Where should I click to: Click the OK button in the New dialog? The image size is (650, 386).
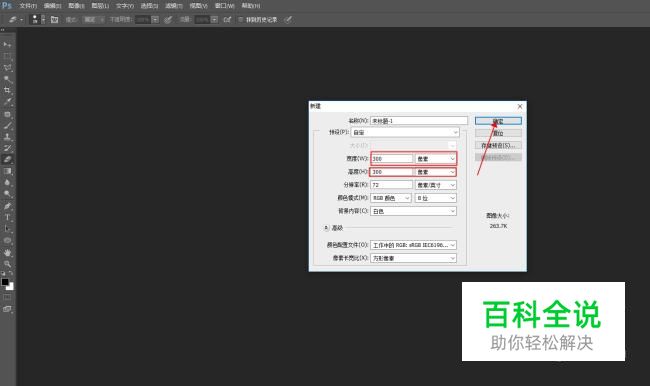click(498, 121)
